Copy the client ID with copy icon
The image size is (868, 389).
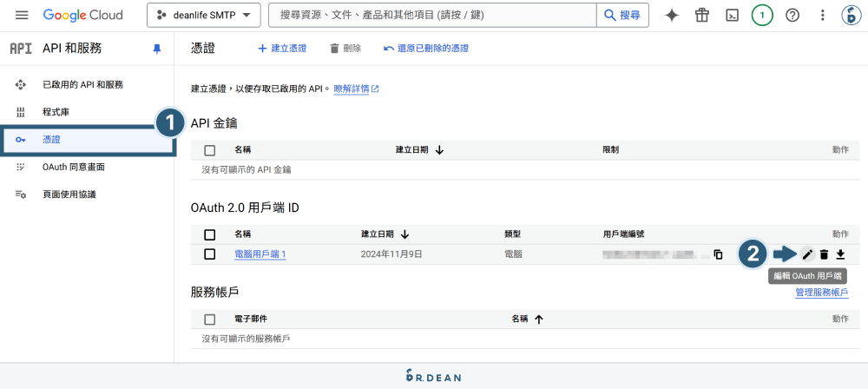point(718,255)
